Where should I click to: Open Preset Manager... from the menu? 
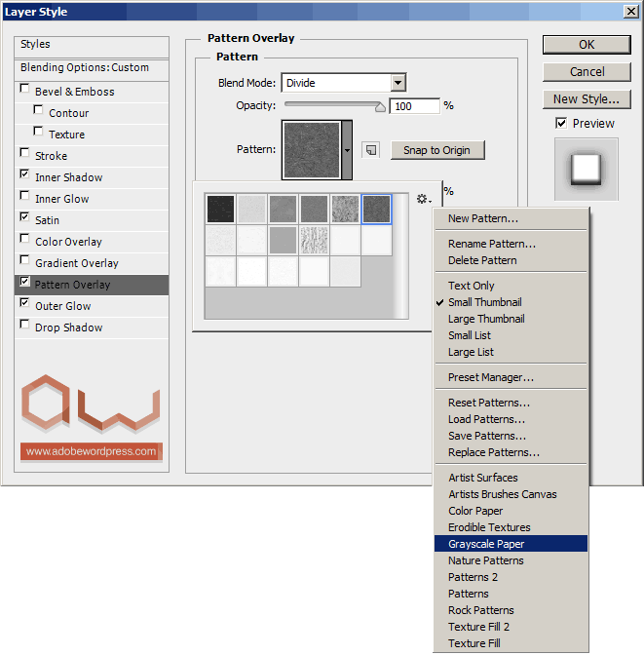tap(511, 377)
